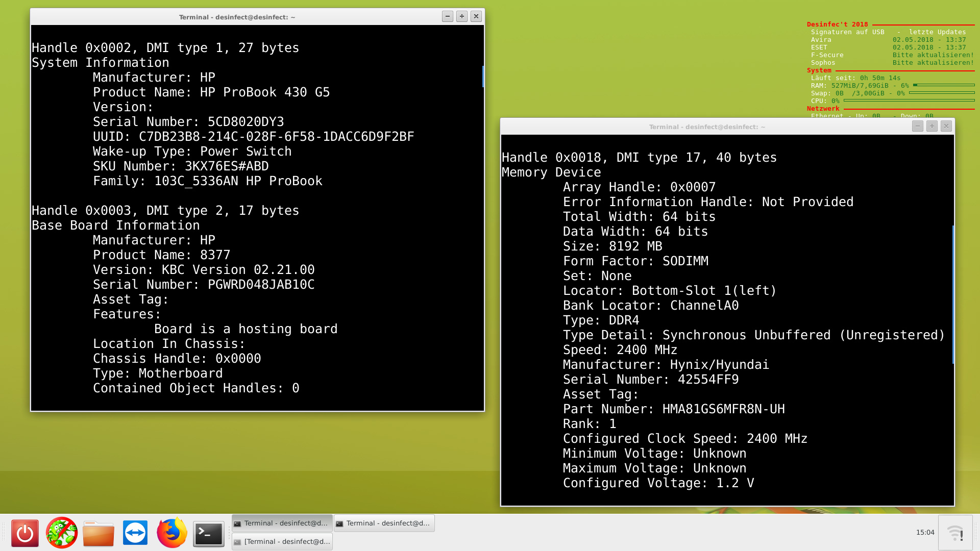
Task: Launch Firefox browser from the panel
Action: click(171, 533)
